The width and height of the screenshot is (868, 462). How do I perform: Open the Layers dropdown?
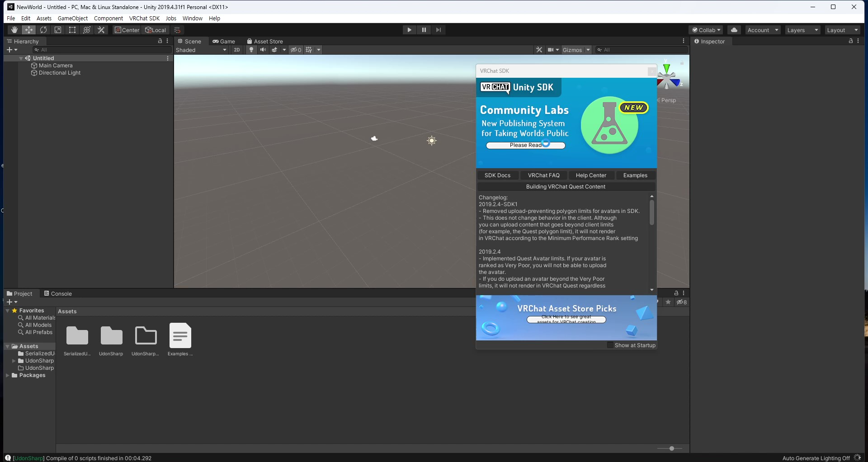802,30
